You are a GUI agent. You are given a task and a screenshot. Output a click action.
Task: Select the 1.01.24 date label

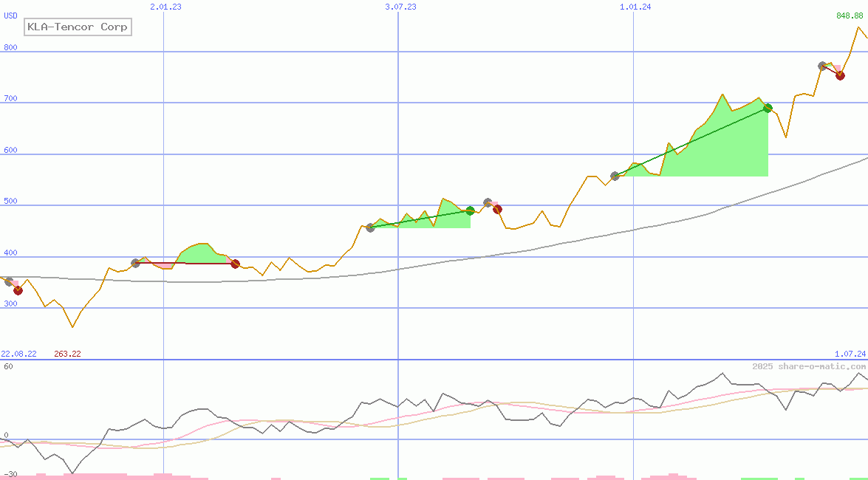(x=635, y=7)
